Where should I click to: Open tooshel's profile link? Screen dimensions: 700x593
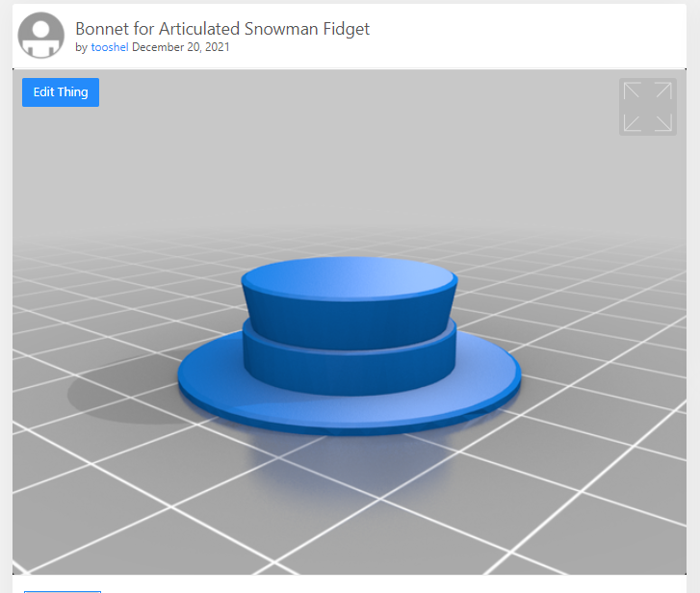tap(110, 47)
